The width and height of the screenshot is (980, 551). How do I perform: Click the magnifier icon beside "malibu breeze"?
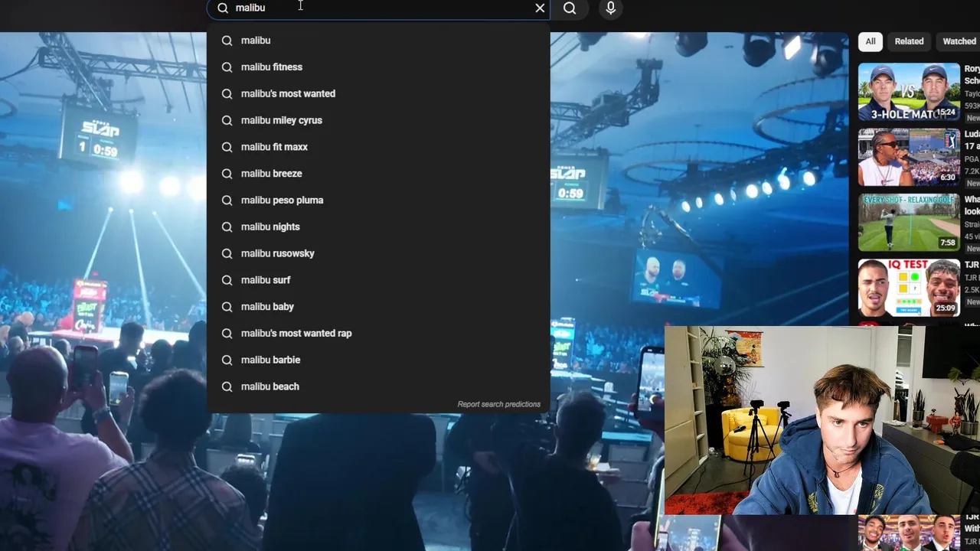tap(227, 174)
